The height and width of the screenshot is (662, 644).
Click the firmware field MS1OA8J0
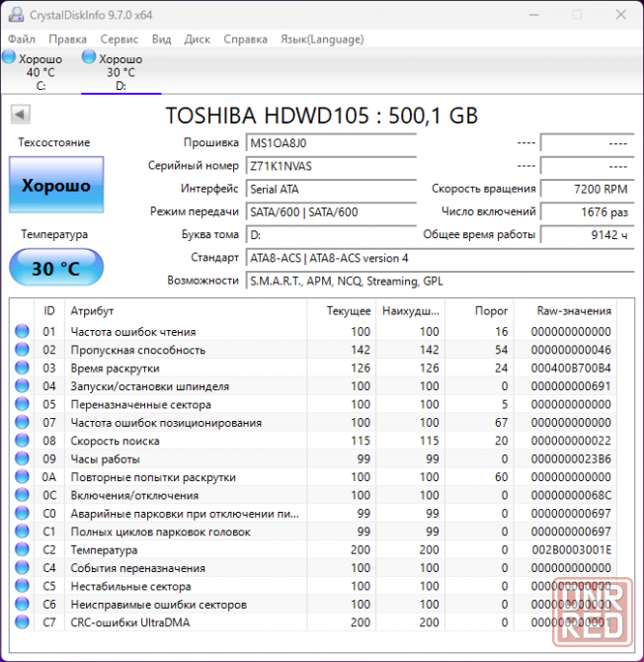(x=331, y=143)
